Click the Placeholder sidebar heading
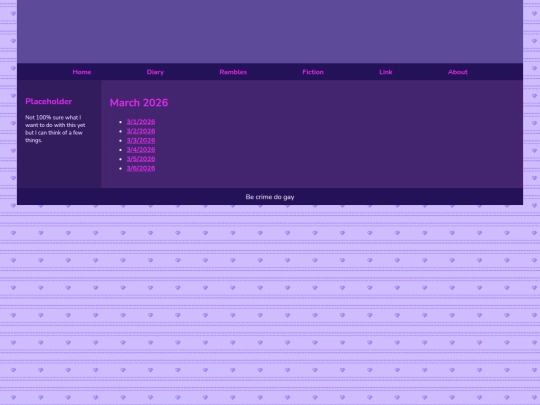 coord(49,101)
